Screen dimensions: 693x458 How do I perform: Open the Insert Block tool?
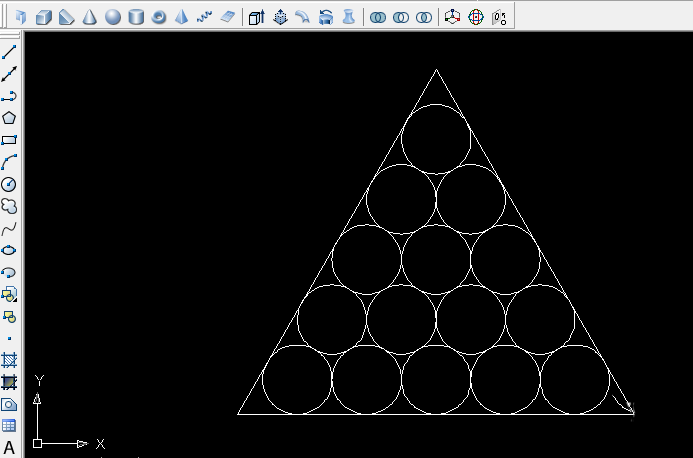tap(9, 294)
